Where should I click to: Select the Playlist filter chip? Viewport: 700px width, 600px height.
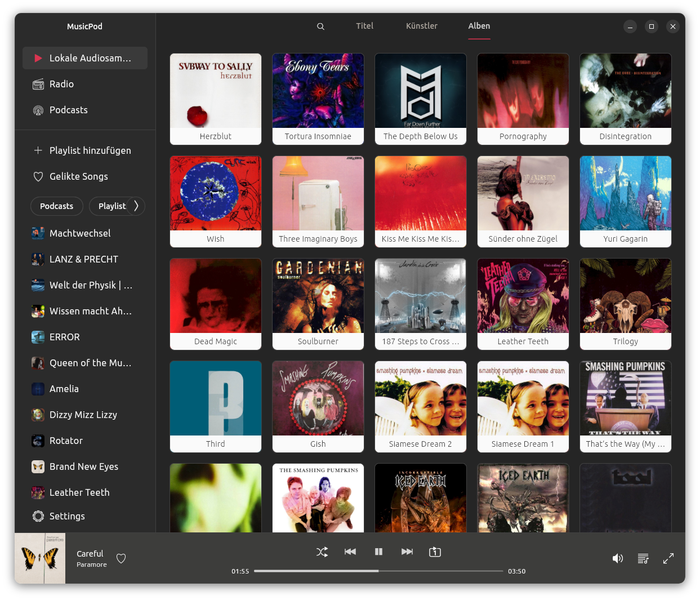tap(112, 206)
